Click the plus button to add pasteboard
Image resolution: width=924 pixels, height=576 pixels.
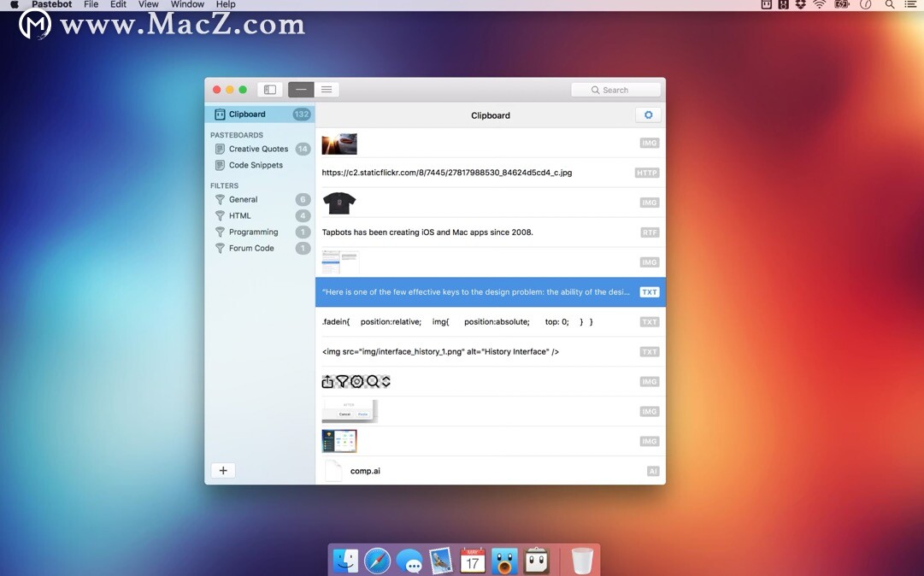(223, 470)
